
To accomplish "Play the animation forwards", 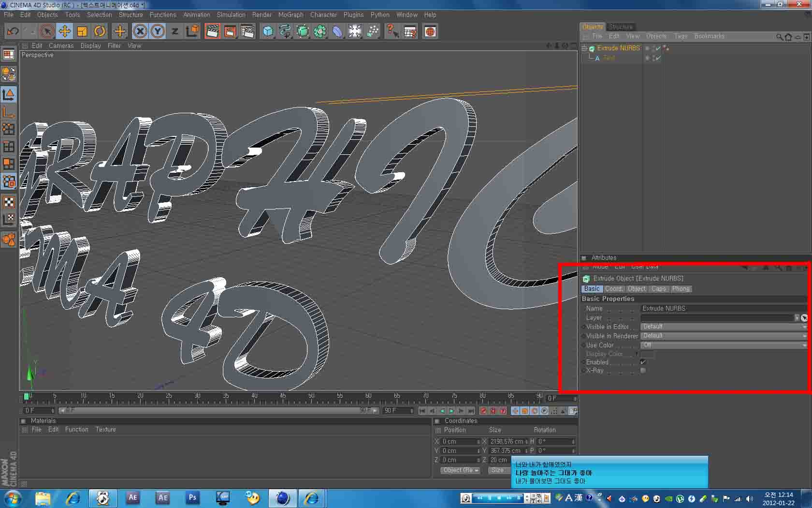I will pos(451,411).
